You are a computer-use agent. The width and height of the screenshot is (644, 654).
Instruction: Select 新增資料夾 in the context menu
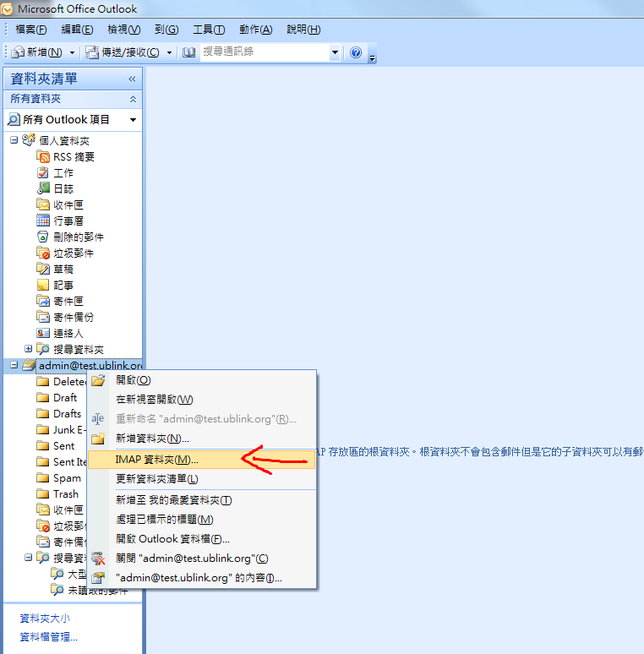(x=152, y=438)
